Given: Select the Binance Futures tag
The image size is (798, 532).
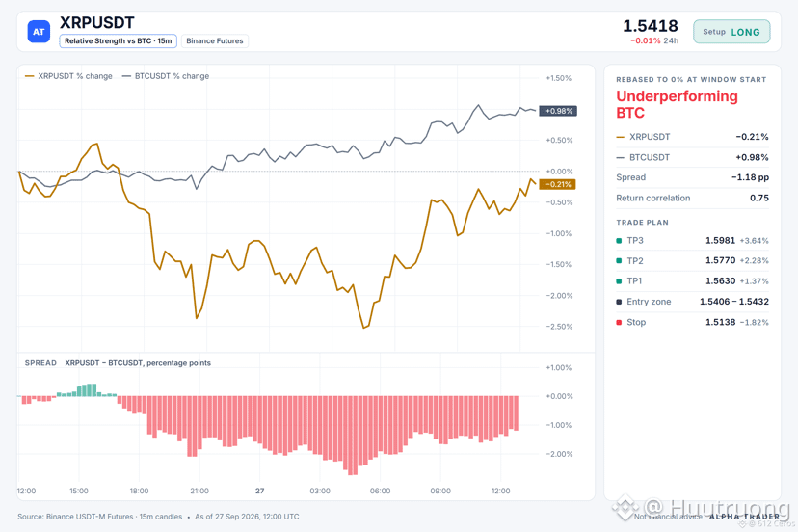Looking at the screenshot, I should [x=215, y=41].
